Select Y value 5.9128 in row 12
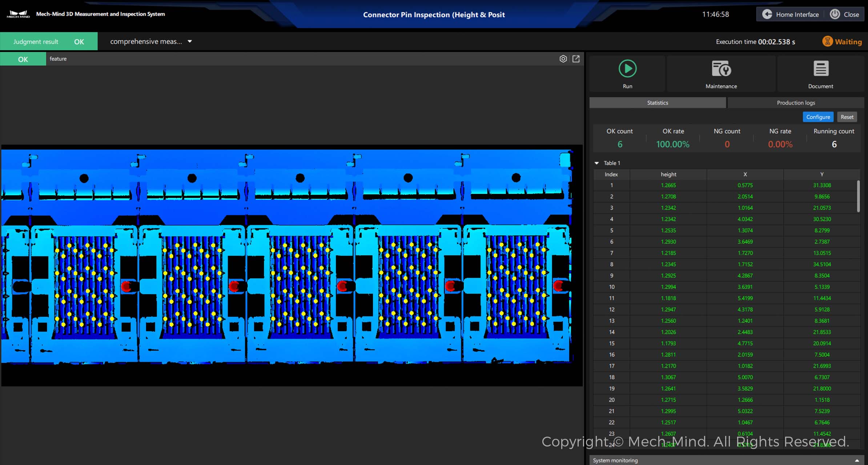Image resolution: width=868 pixels, height=465 pixels. (822, 310)
